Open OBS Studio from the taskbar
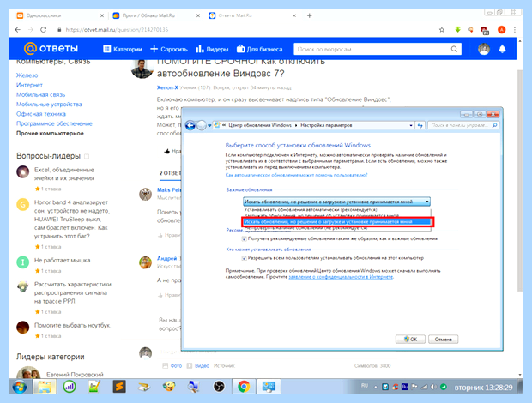 (219, 387)
